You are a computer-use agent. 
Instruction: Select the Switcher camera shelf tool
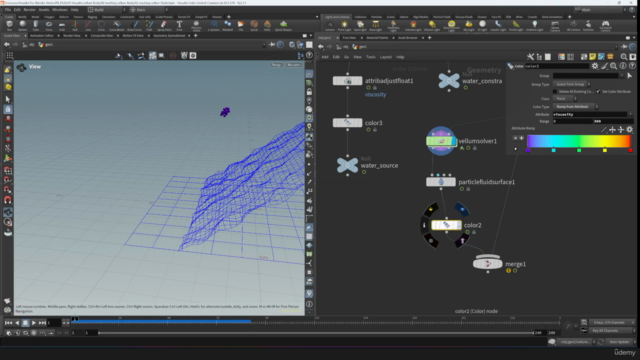point(588,26)
